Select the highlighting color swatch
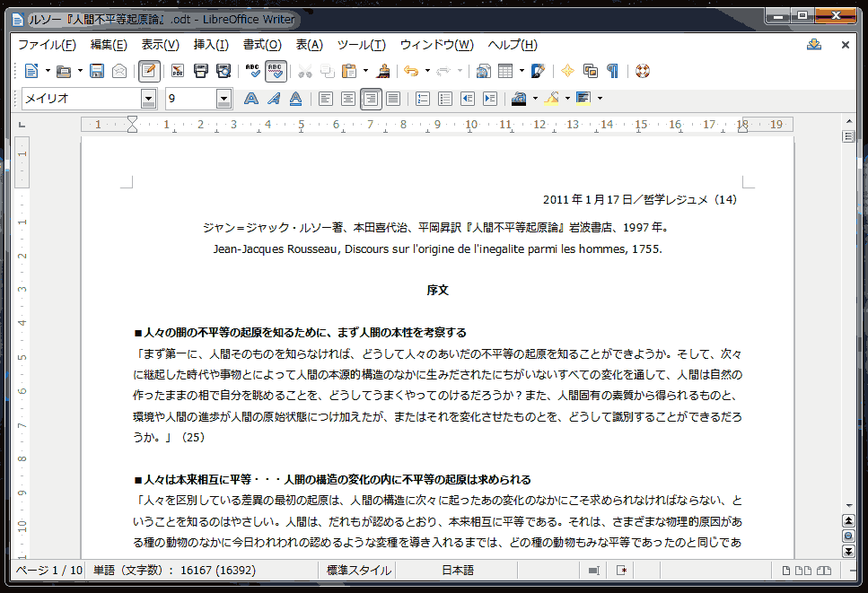 pos(549,98)
